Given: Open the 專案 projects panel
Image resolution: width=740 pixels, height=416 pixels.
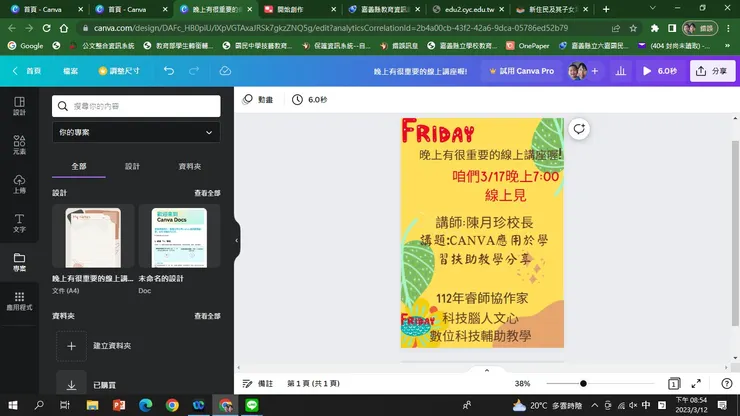Looking at the screenshot, I should pyautogui.click(x=19, y=262).
